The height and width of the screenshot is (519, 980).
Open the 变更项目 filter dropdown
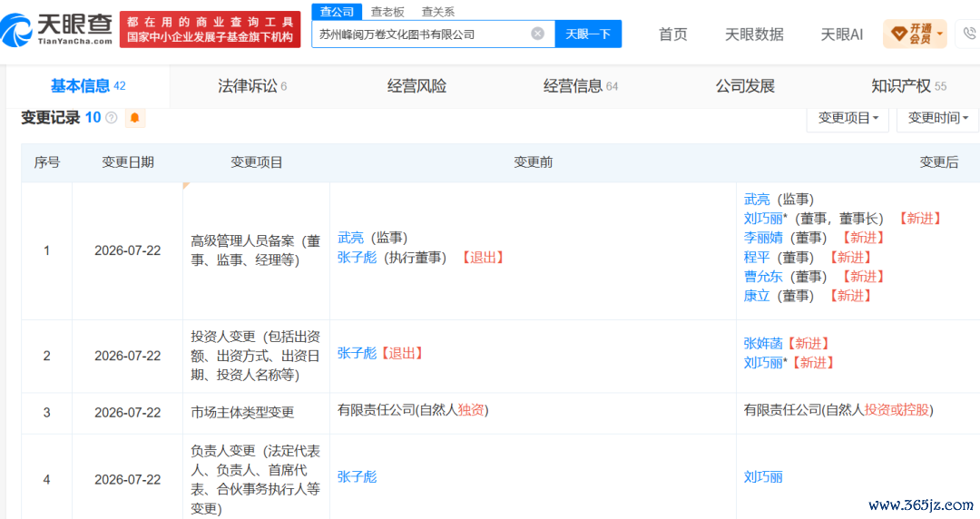click(848, 118)
